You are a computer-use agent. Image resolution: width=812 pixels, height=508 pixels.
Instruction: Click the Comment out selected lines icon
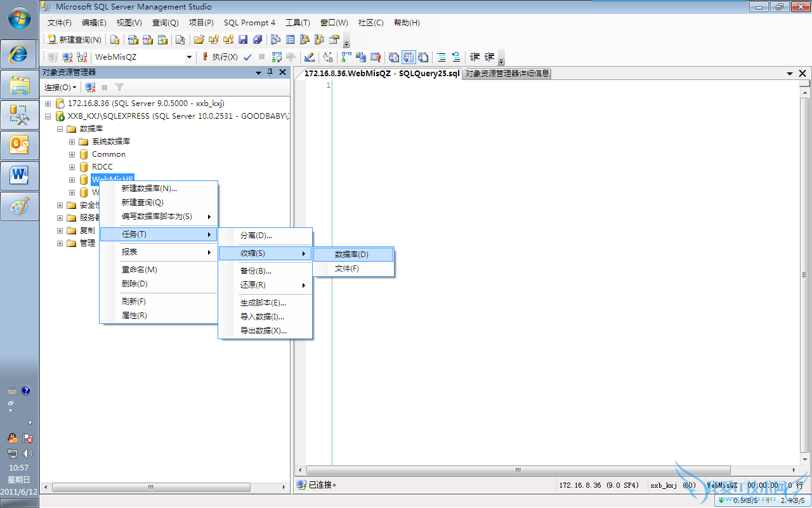[441, 57]
